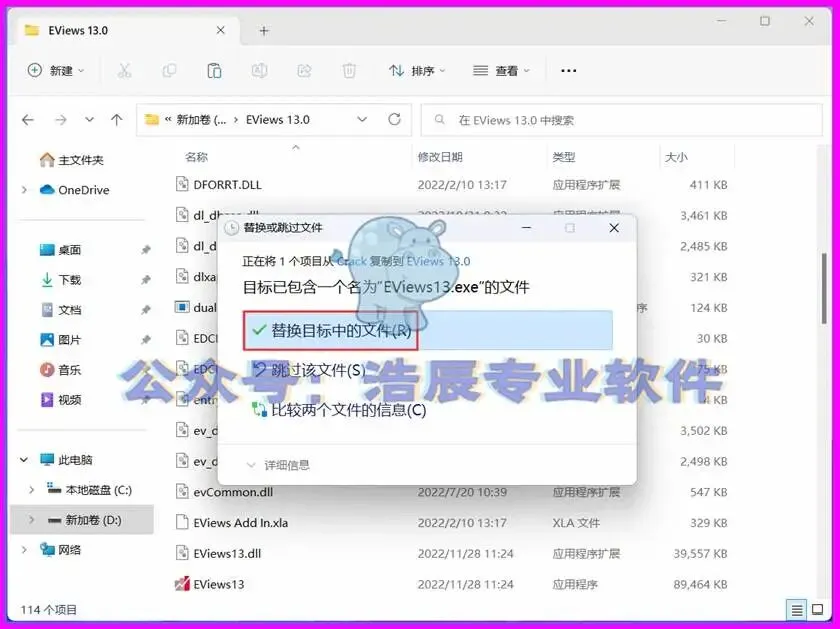Open the more options ellipsis menu
The image size is (840, 629).
[568, 70]
